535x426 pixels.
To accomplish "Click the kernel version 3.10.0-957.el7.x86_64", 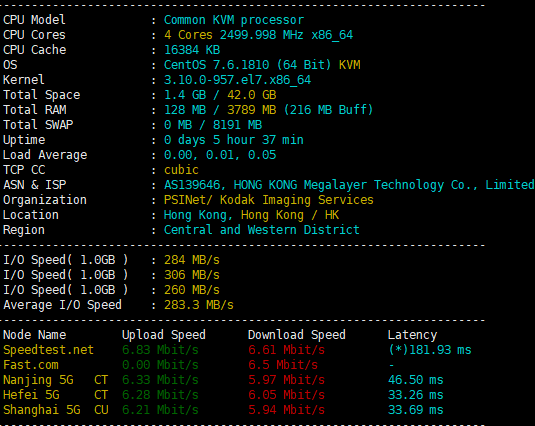I will pos(237,80).
